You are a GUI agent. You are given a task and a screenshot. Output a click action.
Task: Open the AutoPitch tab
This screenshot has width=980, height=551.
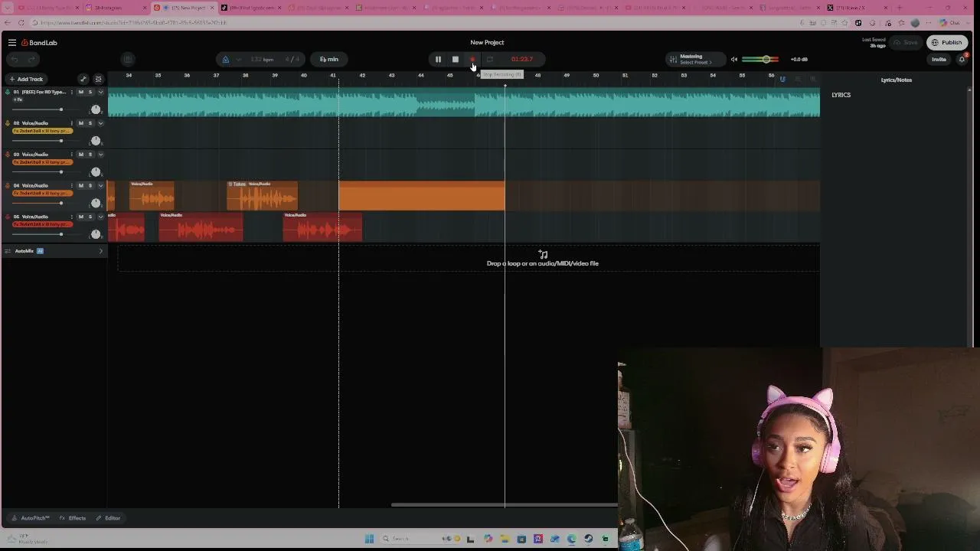[31, 518]
